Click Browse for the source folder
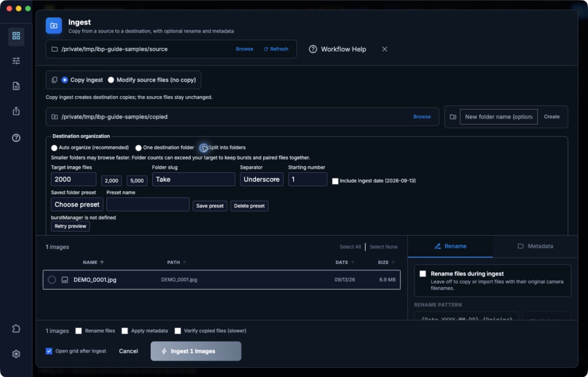588x377 pixels. [x=244, y=49]
